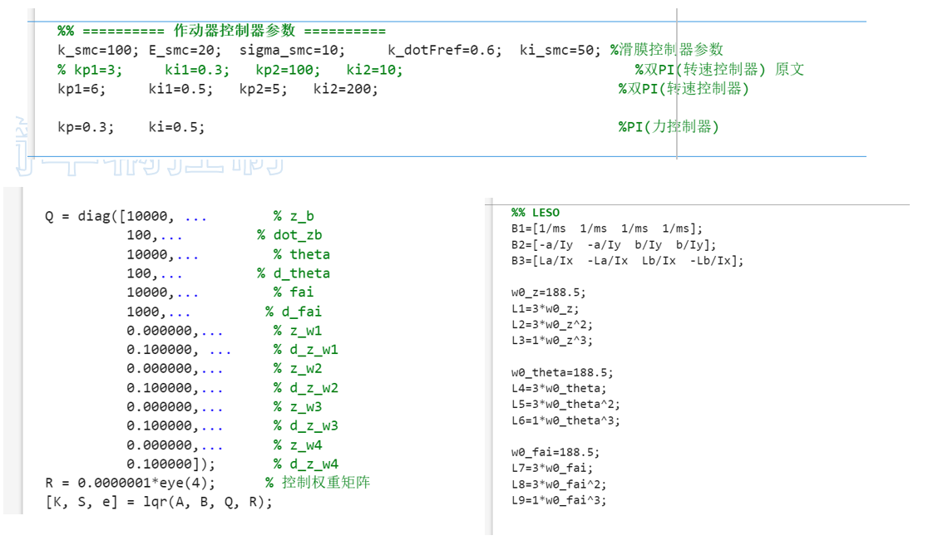938x560 pixels.
Task: Click kp=0.3; assignment
Action: coord(86,127)
